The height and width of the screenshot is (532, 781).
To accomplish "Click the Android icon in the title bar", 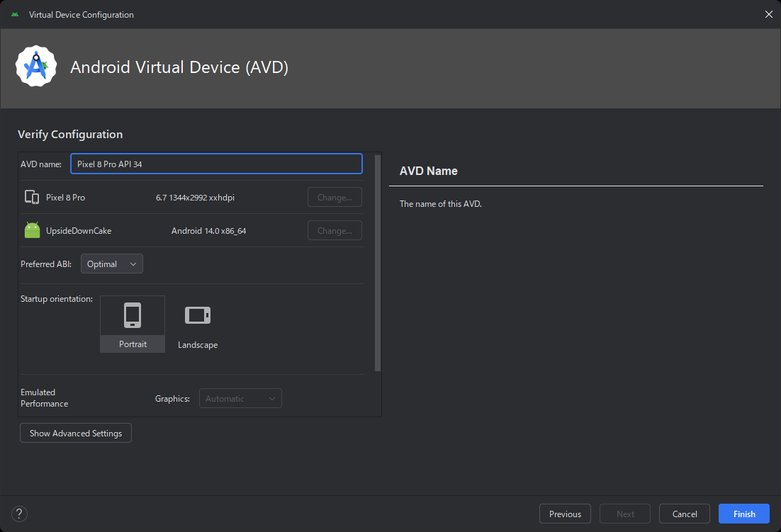I will pyautogui.click(x=14, y=14).
